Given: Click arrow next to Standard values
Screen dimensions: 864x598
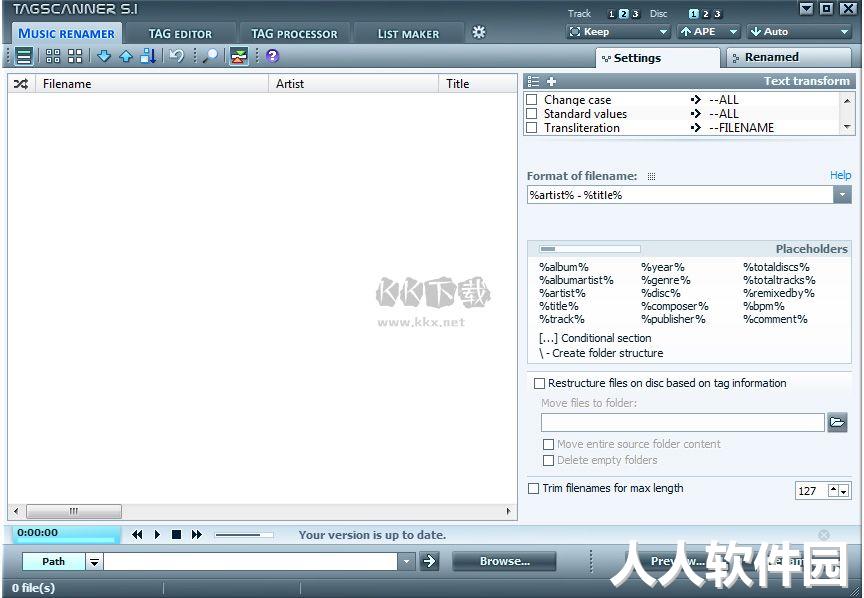Looking at the screenshot, I should click(695, 114).
